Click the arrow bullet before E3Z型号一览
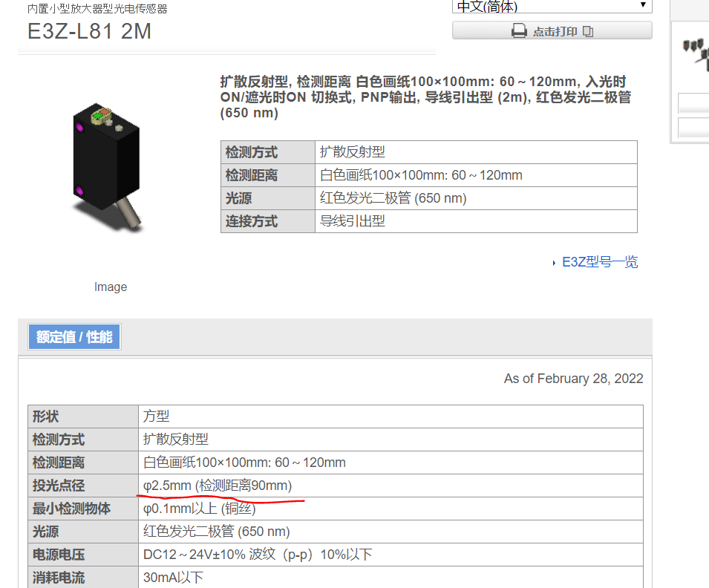 pyautogui.click(x=555, y=263)
